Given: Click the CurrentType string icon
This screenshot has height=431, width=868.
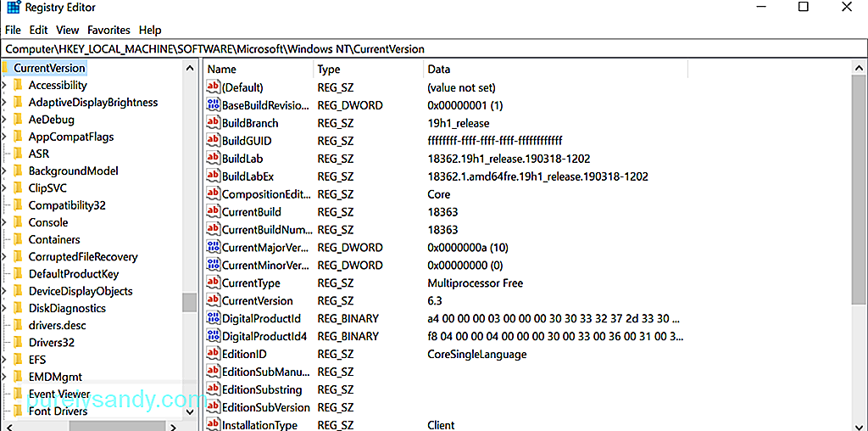Looking at the screenshot, I should tap(213, 283).
